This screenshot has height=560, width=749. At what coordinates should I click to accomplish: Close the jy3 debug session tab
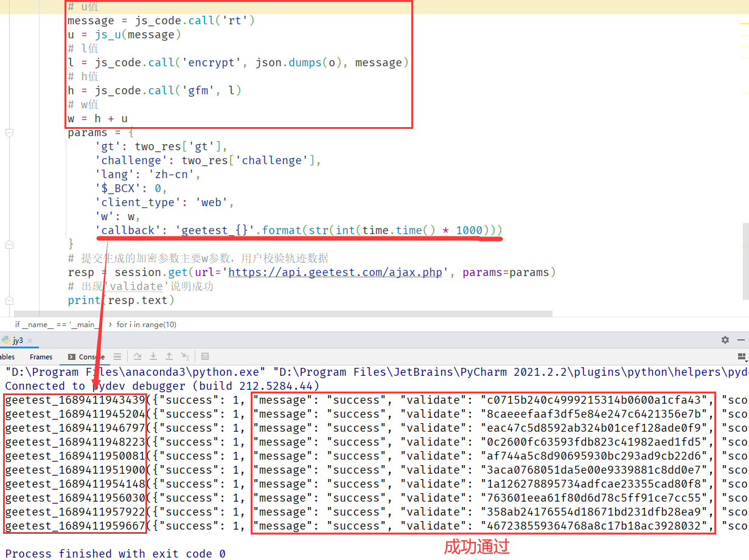click(x=30, y=340)
